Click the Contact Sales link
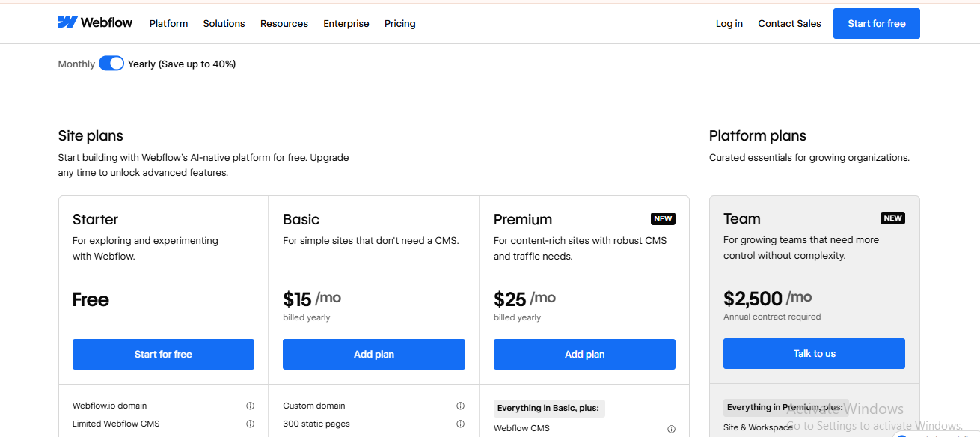 click(x=789, y=23)
